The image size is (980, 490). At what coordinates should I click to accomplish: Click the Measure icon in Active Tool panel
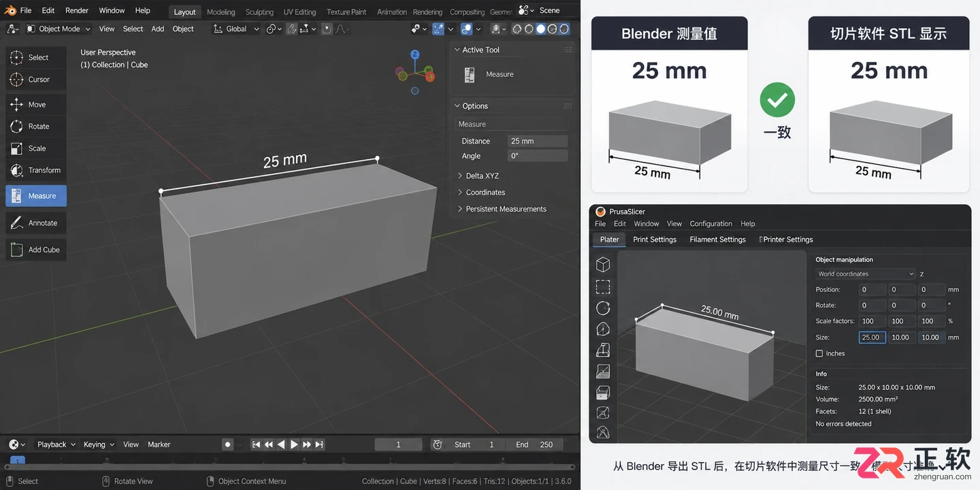pyautogui.click(x=470, y=75)
